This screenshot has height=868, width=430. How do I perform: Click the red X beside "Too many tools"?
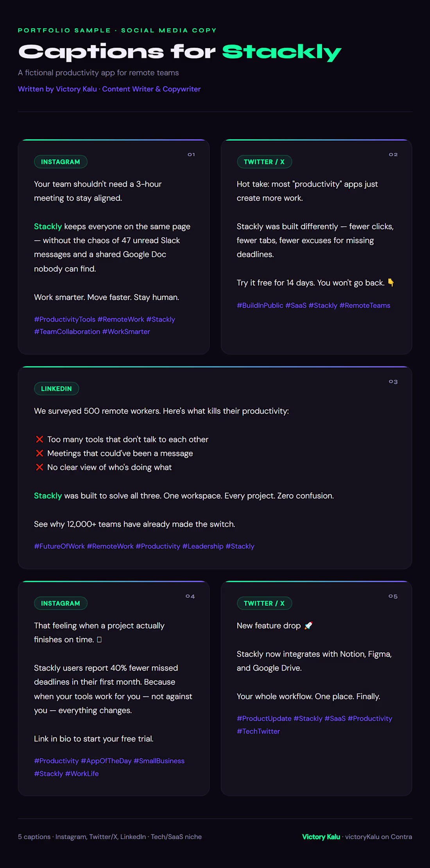(39, 439)
